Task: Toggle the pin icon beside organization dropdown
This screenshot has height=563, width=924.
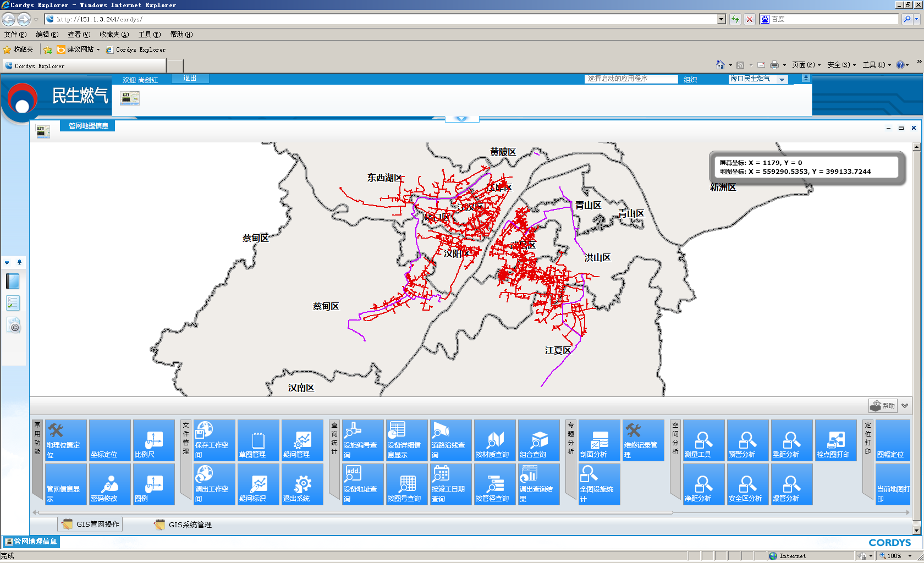Action: coord(806,78)
